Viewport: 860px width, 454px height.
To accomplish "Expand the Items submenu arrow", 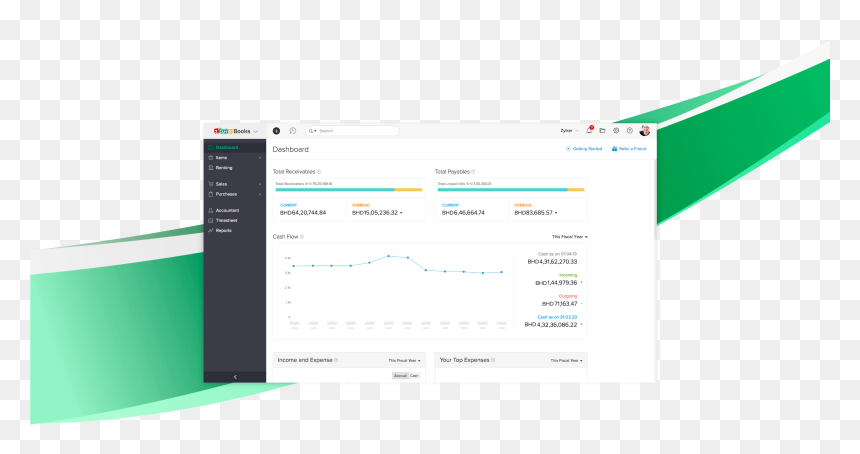I will (260, 158).
